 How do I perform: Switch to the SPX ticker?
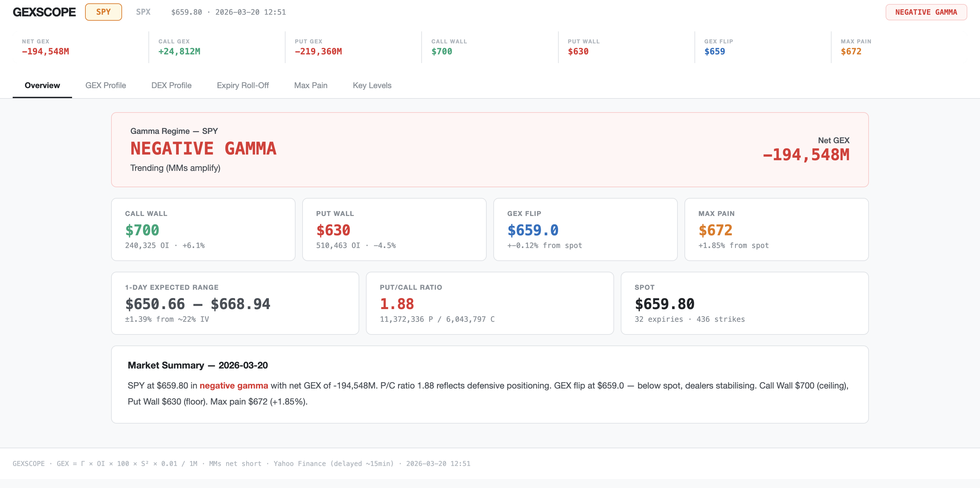coord(143,12)
